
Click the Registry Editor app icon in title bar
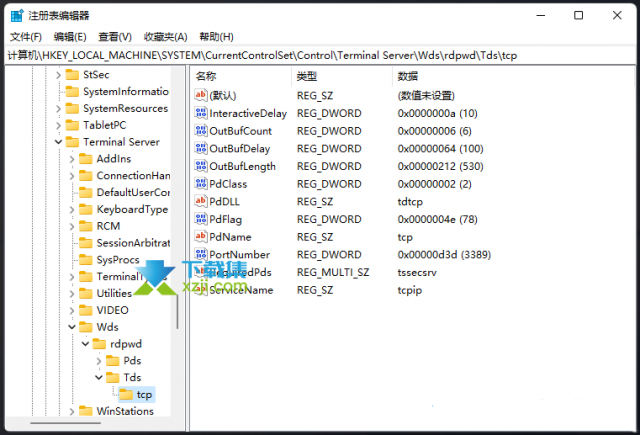pyautogui.click(x=14, y=15)
